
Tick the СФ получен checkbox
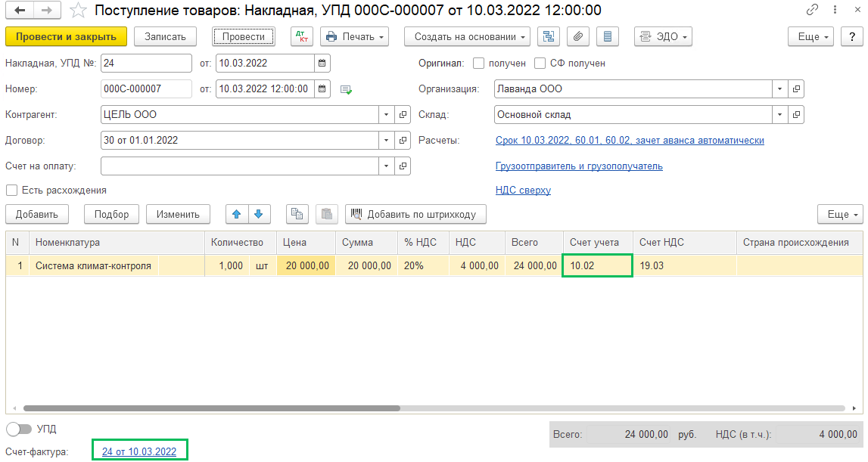[x=540, y=64]
